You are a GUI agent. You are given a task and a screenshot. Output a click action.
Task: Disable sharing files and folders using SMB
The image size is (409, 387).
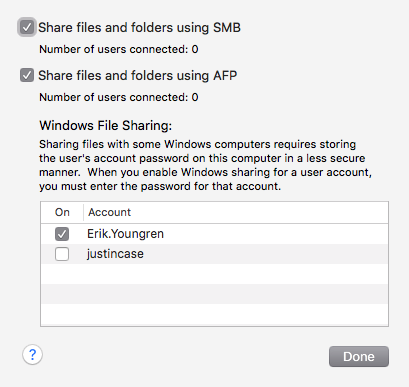tap(27, 27)
